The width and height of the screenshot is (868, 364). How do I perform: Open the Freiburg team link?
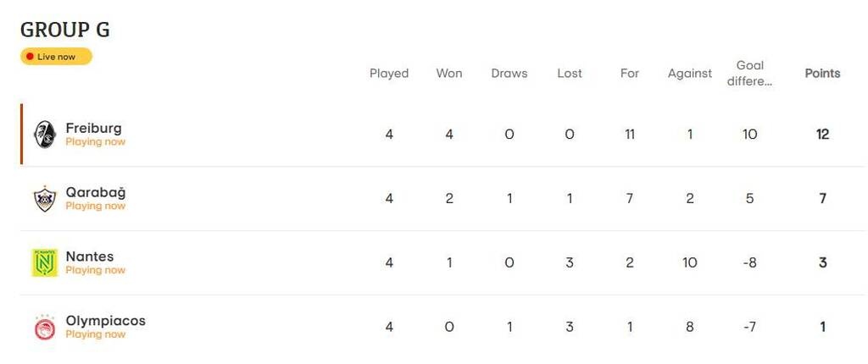tap(93, 128)
